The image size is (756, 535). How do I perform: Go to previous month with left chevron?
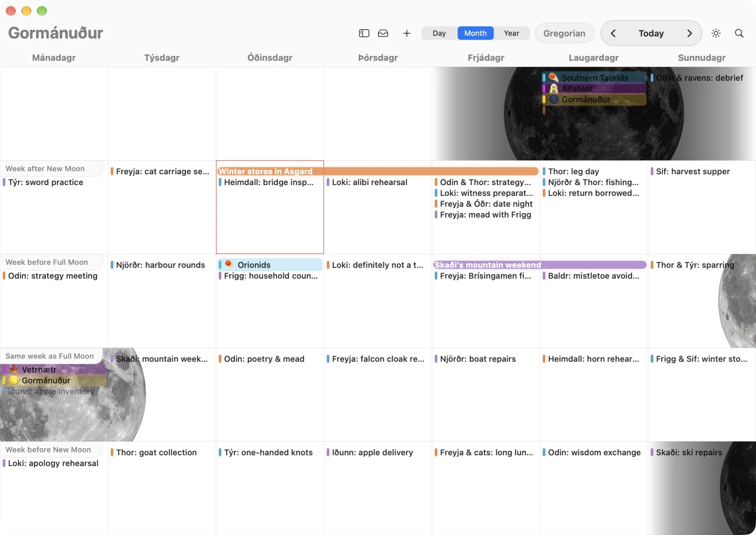613,33
